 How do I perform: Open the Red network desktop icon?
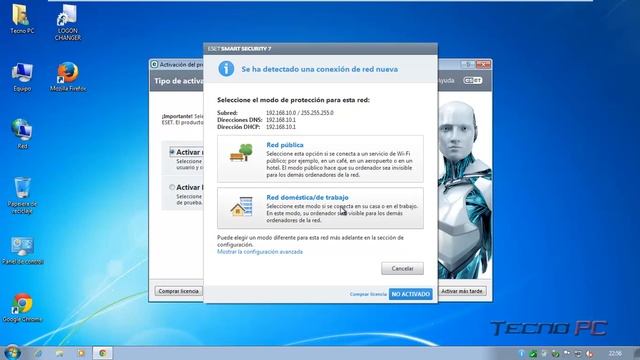coord(22,135)
